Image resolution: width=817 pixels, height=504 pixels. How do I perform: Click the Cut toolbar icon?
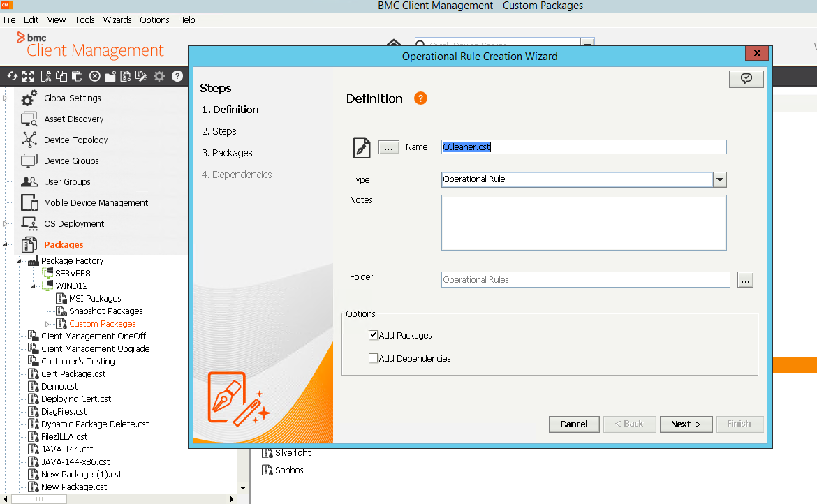(46, 77)
